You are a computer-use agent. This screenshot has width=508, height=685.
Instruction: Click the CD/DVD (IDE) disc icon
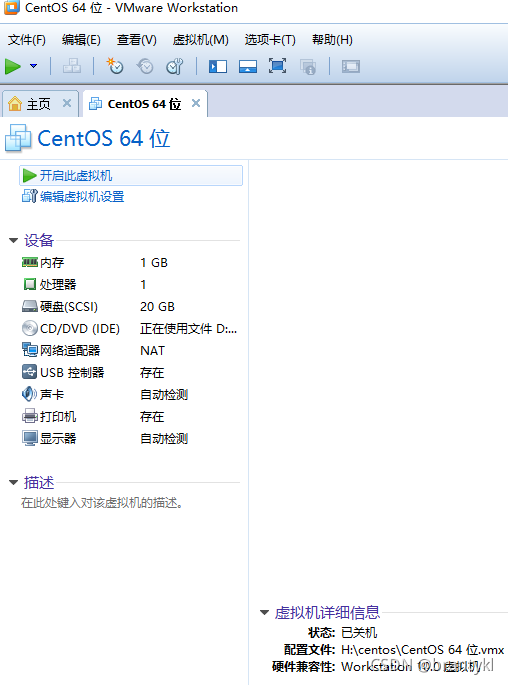(30, 328)
